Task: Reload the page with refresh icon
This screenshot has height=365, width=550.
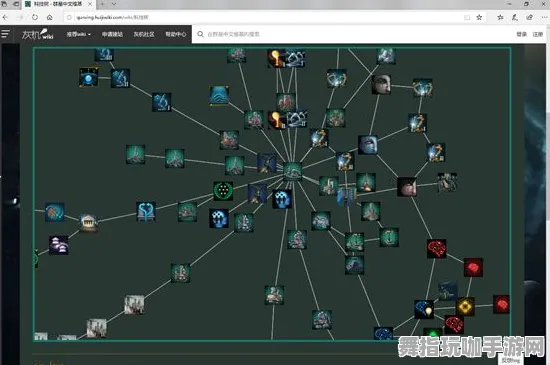Action: click(35, 17)
